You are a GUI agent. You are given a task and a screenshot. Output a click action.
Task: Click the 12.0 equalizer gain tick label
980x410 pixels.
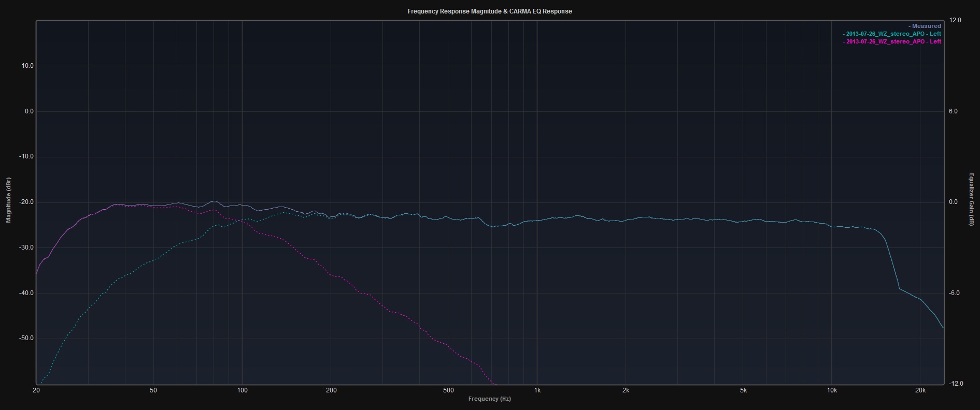click(x=955, y=20)
